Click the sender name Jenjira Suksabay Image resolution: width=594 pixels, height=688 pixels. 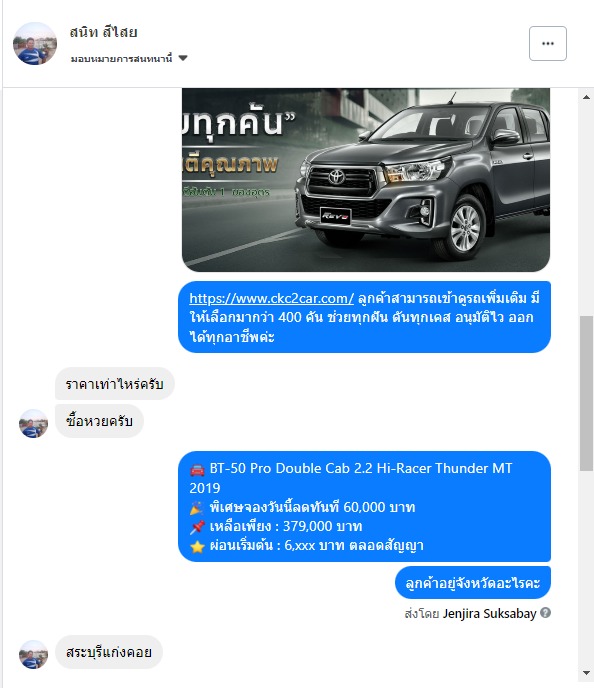[489, 613]
